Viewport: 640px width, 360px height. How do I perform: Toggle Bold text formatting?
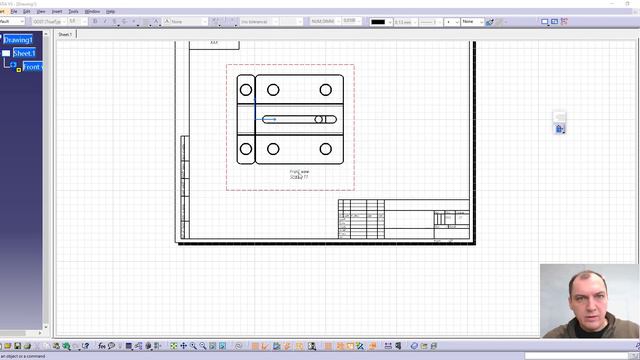pyautogui.click(x=95, y=21)
